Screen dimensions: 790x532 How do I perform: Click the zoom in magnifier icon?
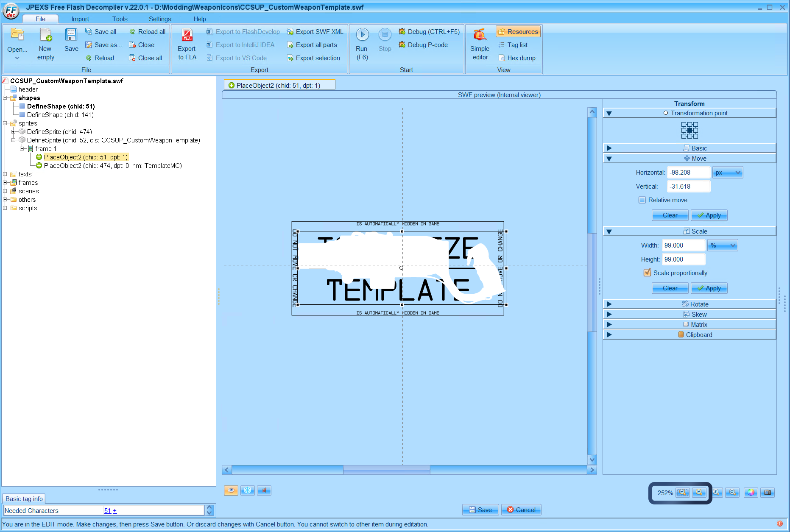[682, 492]
